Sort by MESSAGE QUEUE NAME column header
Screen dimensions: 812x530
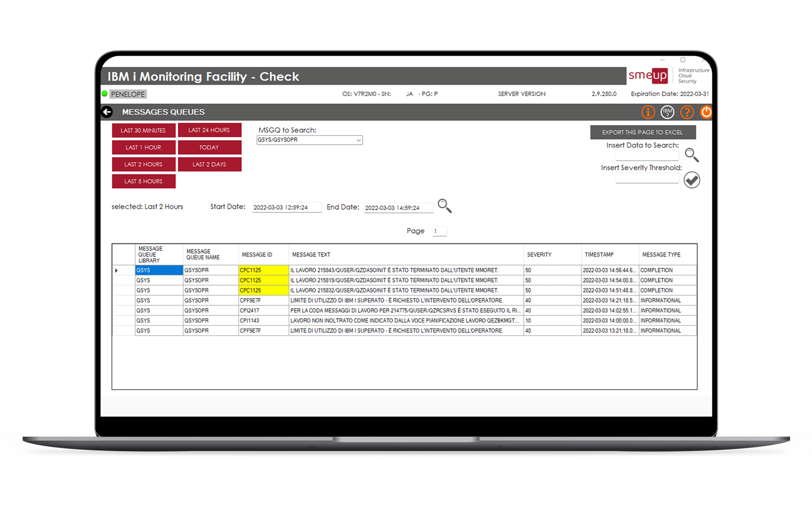210,255
